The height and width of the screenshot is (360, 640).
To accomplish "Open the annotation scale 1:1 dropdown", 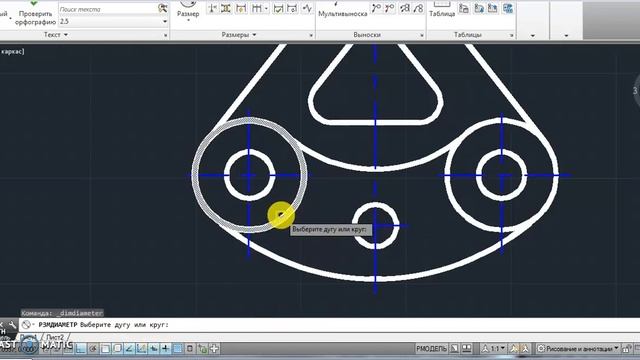I will [493, 349].
